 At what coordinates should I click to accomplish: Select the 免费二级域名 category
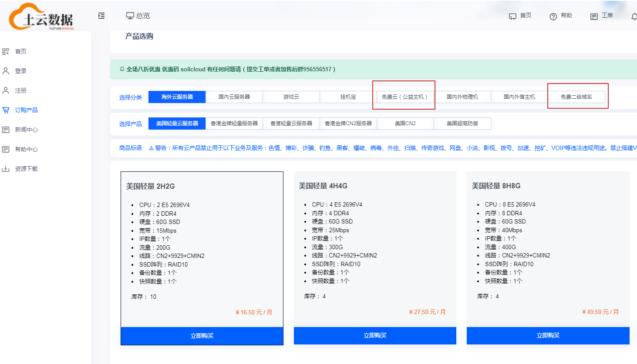point(577,97)
